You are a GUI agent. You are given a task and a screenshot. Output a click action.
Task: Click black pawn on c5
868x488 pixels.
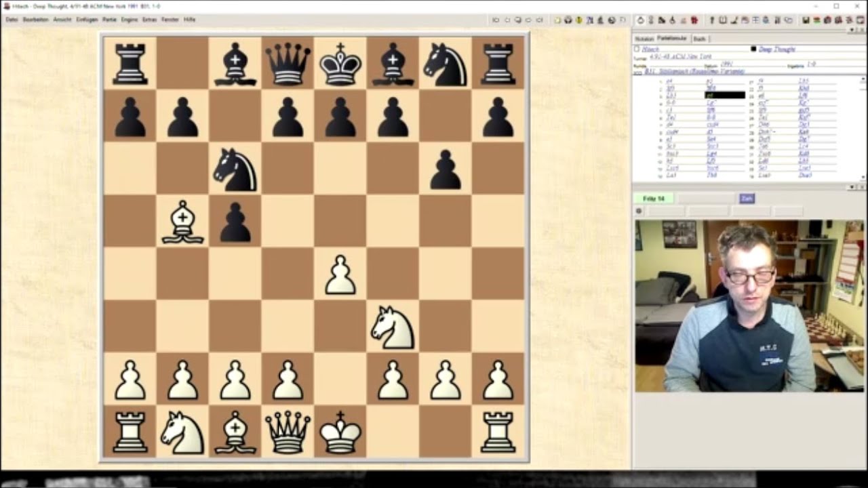(x=235, y=222)
